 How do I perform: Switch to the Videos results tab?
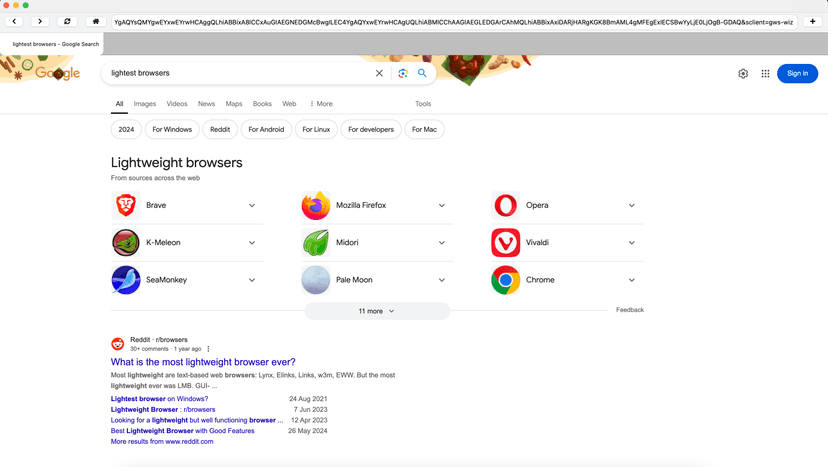177,104
